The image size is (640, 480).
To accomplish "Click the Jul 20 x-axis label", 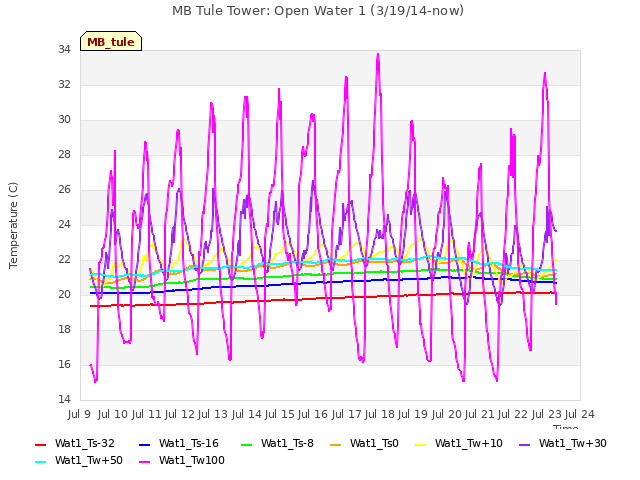I will [446, 415].
